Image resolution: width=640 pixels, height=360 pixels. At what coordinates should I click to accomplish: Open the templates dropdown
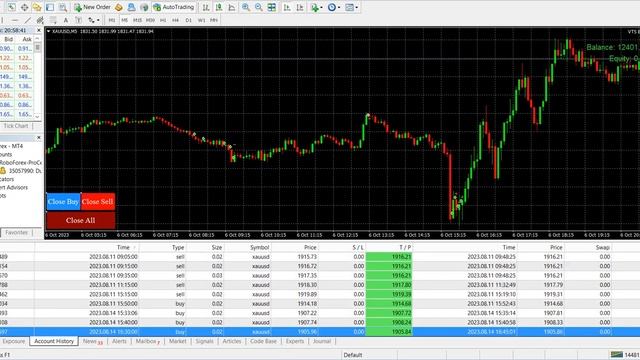pos(351,7)
